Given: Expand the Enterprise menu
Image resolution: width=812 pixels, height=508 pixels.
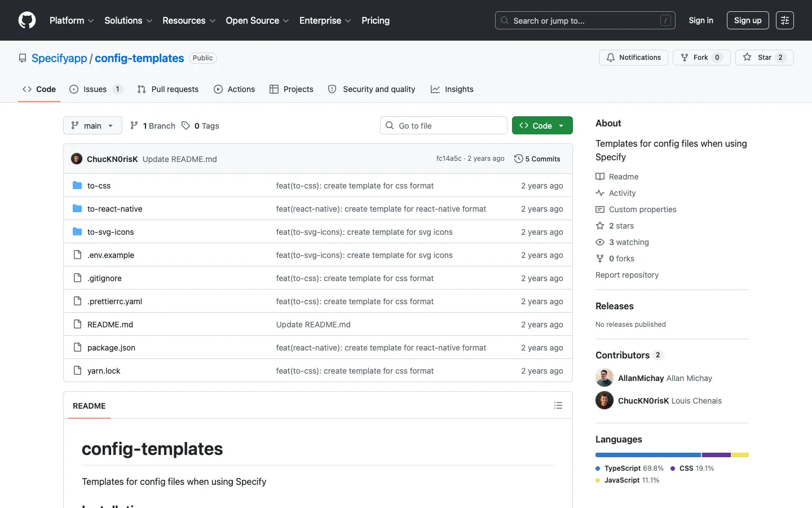Looking at the screenshot, I should pos(325,20).
